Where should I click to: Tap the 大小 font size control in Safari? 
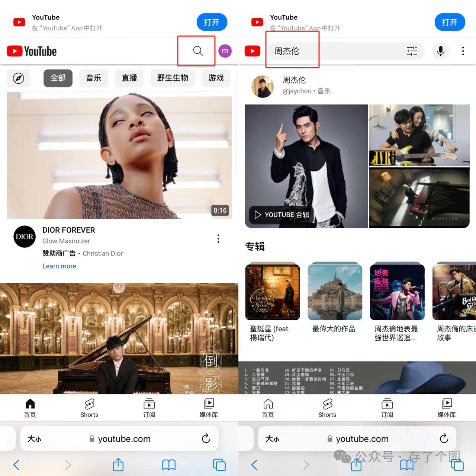(34, 439)
